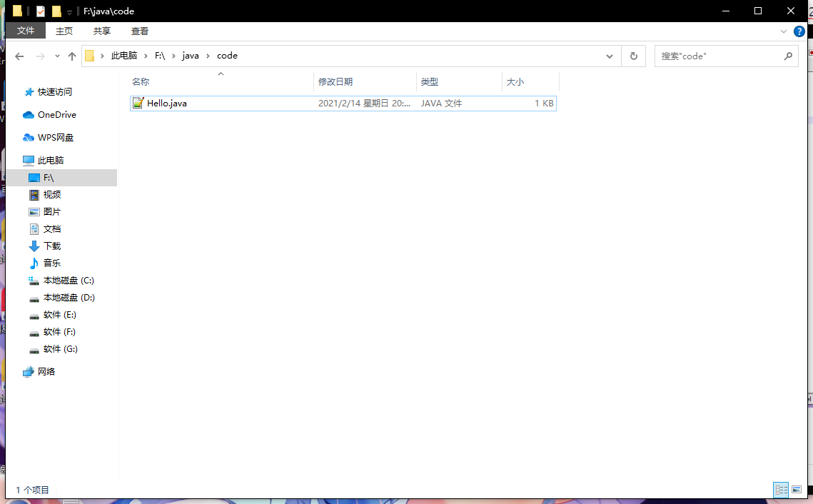The image size is (813, 504).
Task: Switch to large icons view in status bar
Action: [x=797, y=490]
